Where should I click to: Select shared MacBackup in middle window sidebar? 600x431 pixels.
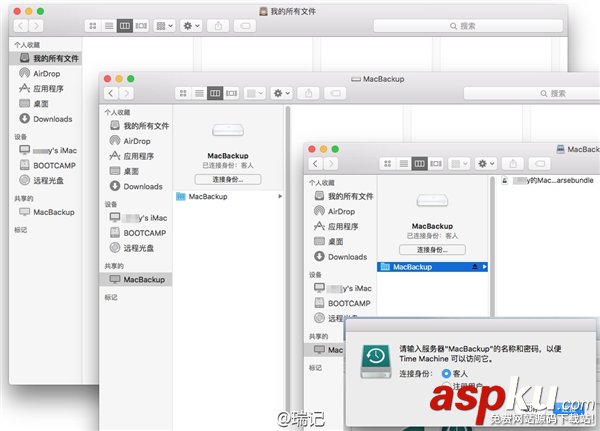tap(135, 279)
